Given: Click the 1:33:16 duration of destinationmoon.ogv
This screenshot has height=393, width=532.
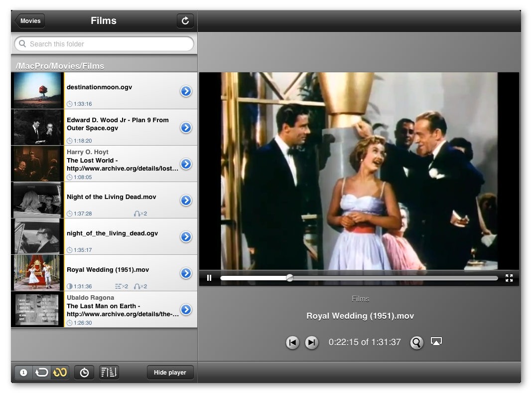Looking at the screenshot, I should (83, 104).
